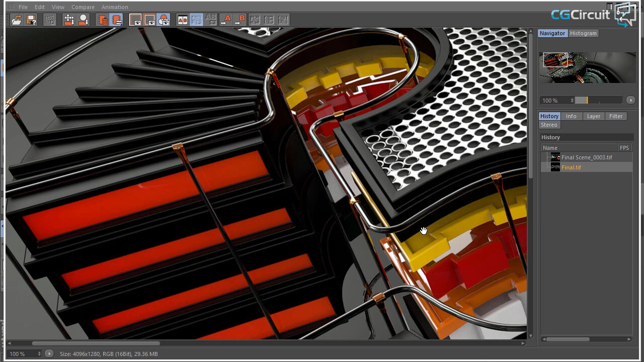644x362 pixels.
Task: Click the Set as B arrow icon
Action: (240, 20)
